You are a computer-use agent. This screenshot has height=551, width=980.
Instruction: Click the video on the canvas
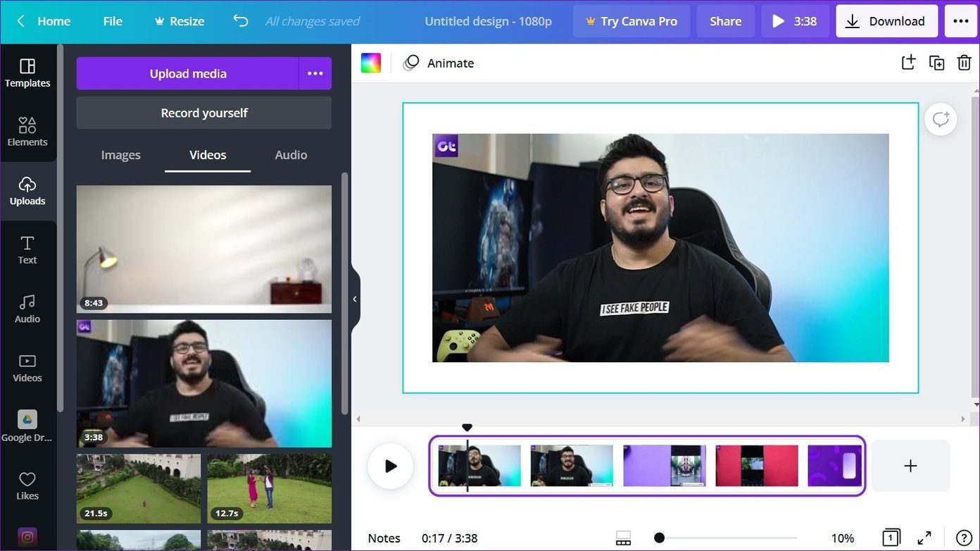click(660, 248)
